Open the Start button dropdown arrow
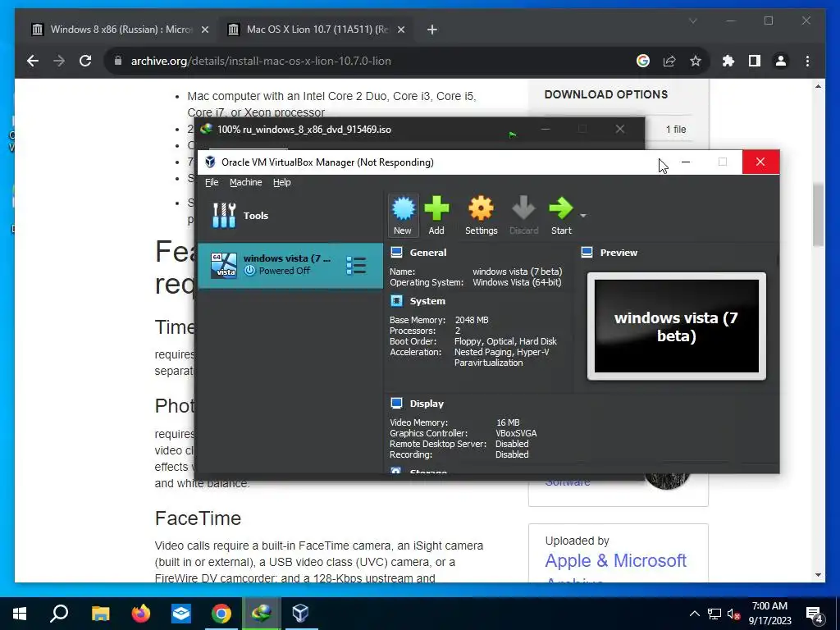 tap(583, 216)
